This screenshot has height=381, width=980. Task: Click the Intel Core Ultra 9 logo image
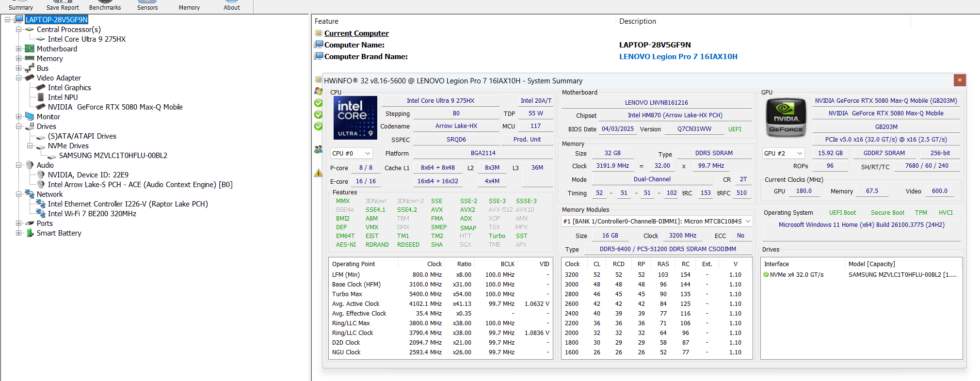tap(355, 118)
